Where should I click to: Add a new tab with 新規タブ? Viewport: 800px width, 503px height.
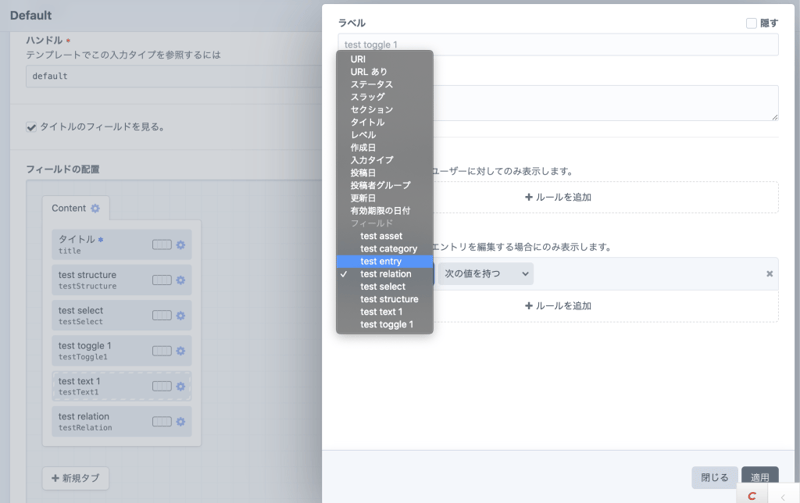tap(76, 478)
